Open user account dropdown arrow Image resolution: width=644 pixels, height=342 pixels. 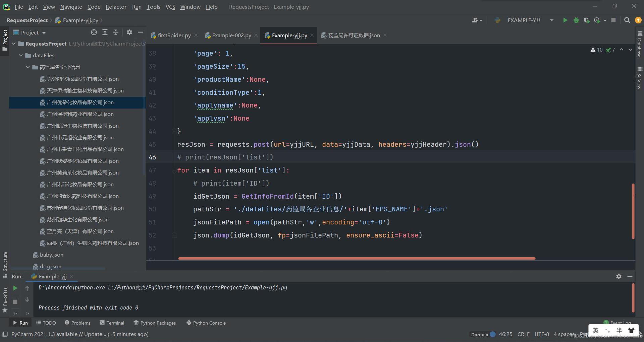481,20
